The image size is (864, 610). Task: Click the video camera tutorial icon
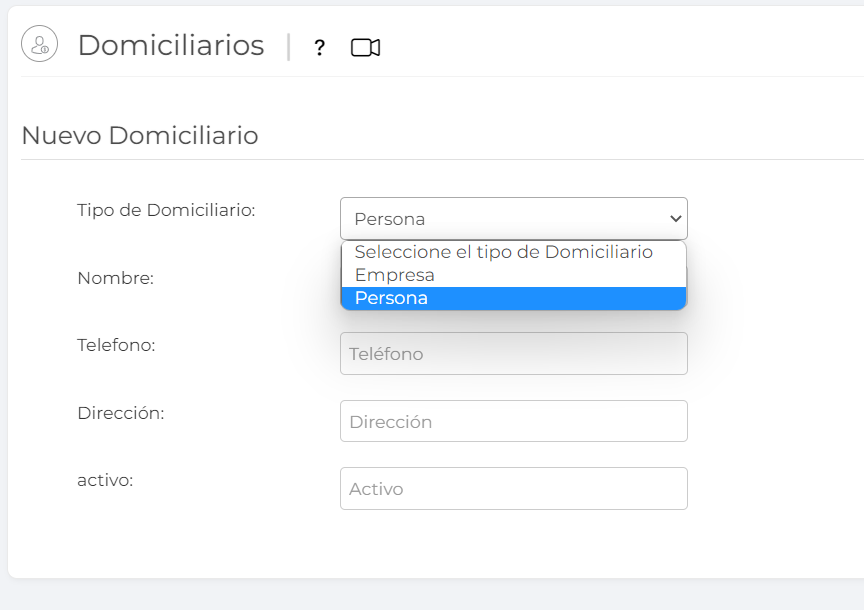364,45
